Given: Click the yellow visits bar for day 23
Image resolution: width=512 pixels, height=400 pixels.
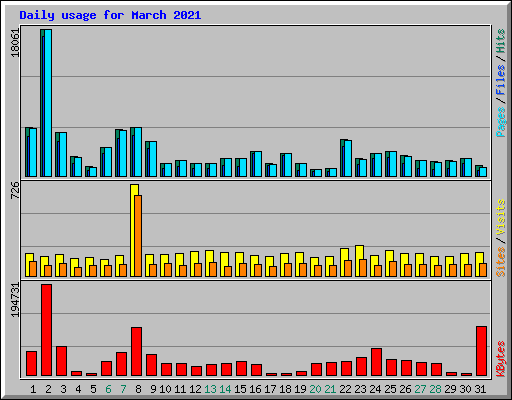Looking at the screenshot, I should [x=359, y=261].
